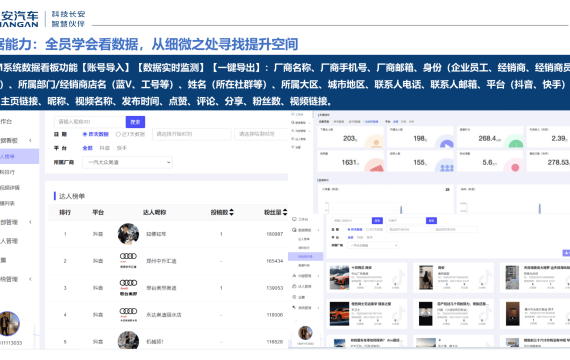Screen dimensions: 570x360
Task: Open the 所属厂商 dropdown showing 一汽大众奥迪
Action: pos(128,162)
